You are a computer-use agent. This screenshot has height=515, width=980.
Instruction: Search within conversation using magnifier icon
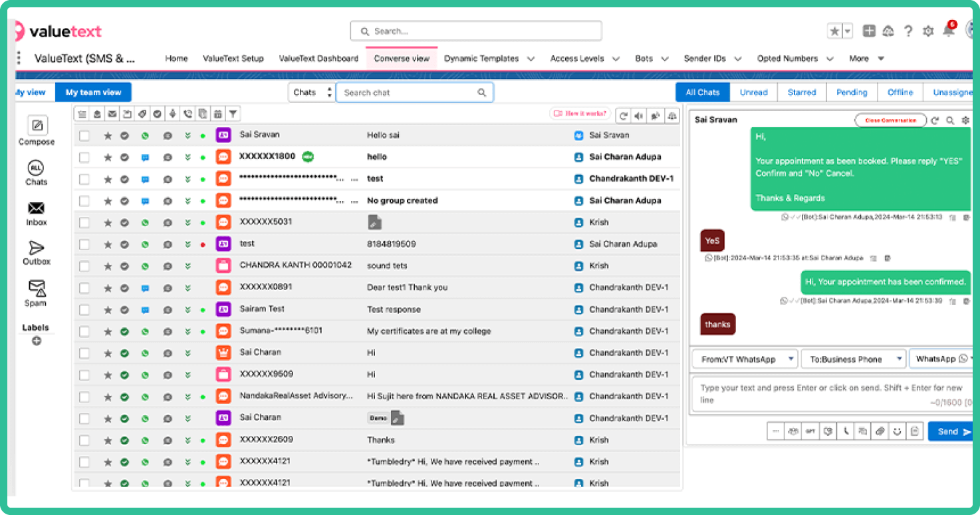950,120
